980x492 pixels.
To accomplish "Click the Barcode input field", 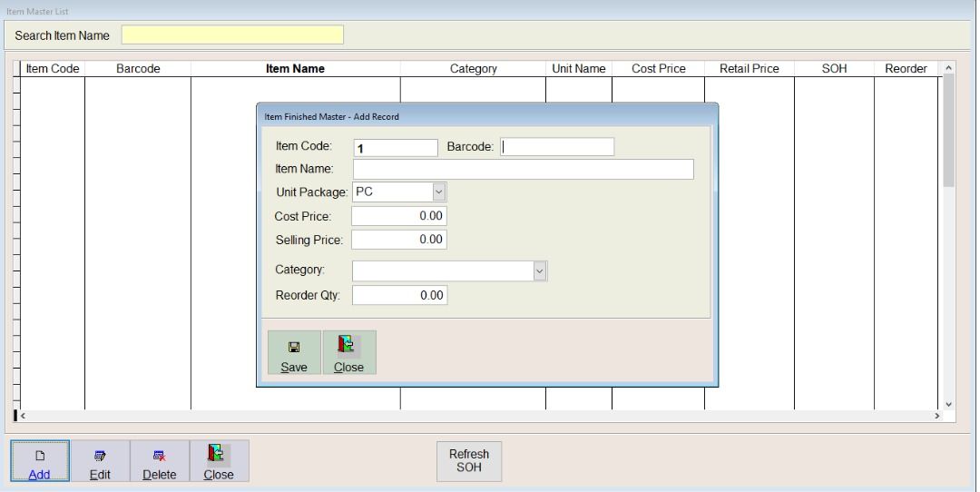I will point(557,147).
